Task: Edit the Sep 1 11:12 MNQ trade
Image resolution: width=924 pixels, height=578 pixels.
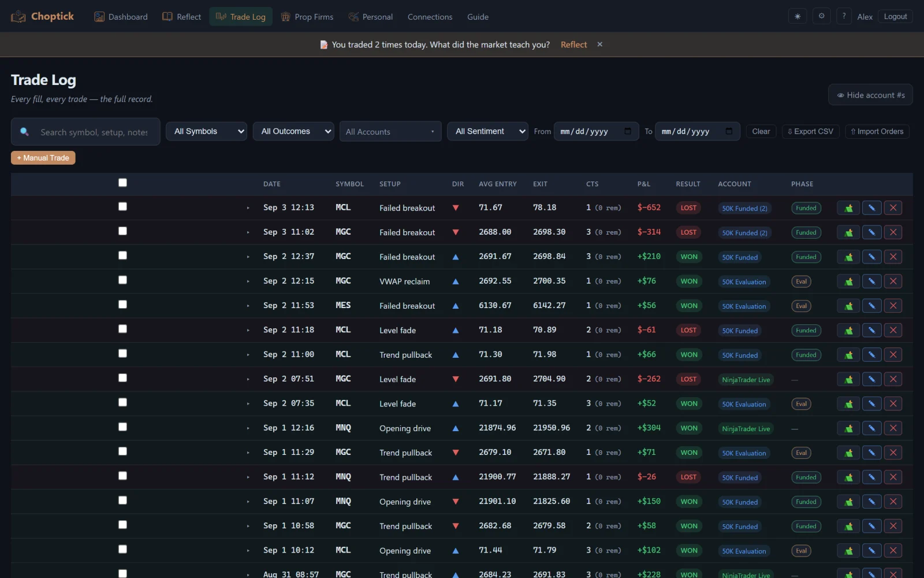Action: [x=871, y=477]
